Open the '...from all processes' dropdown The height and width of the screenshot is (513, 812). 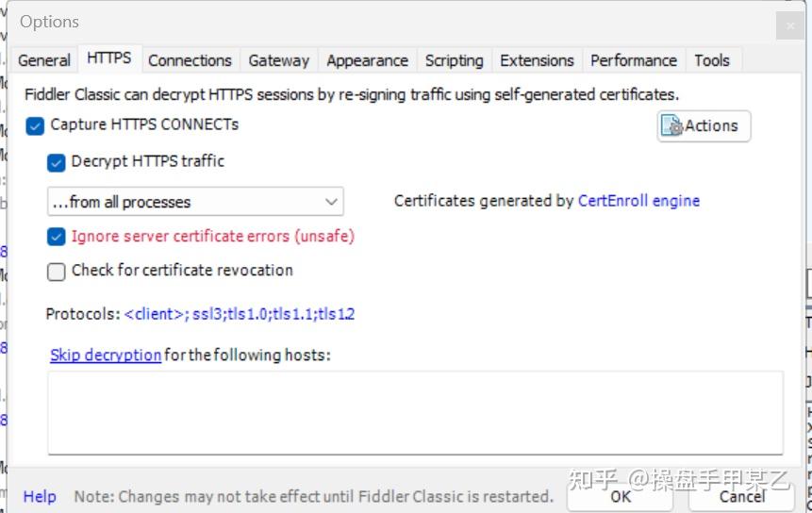click(x=195, y=202)
